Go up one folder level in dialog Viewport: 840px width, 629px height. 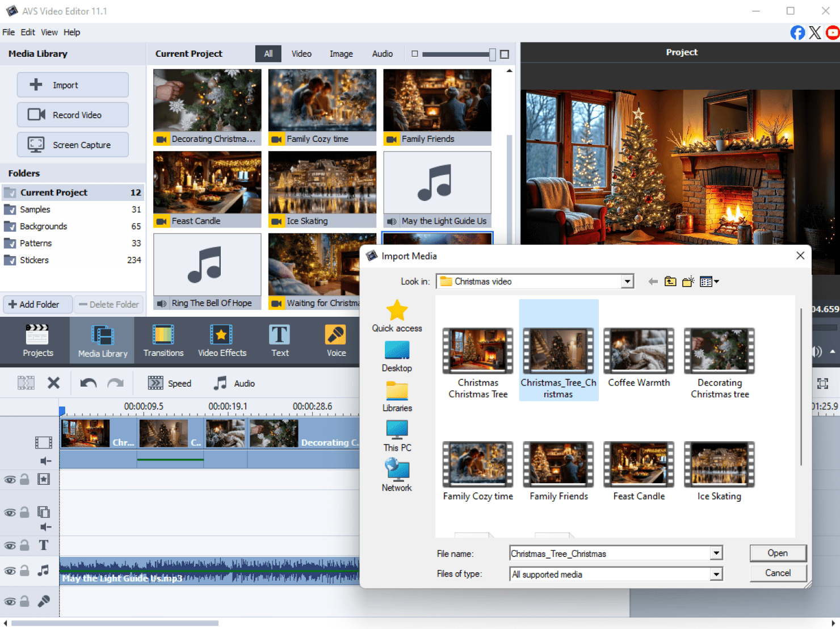pyautogui.click(x=670, y=282)
